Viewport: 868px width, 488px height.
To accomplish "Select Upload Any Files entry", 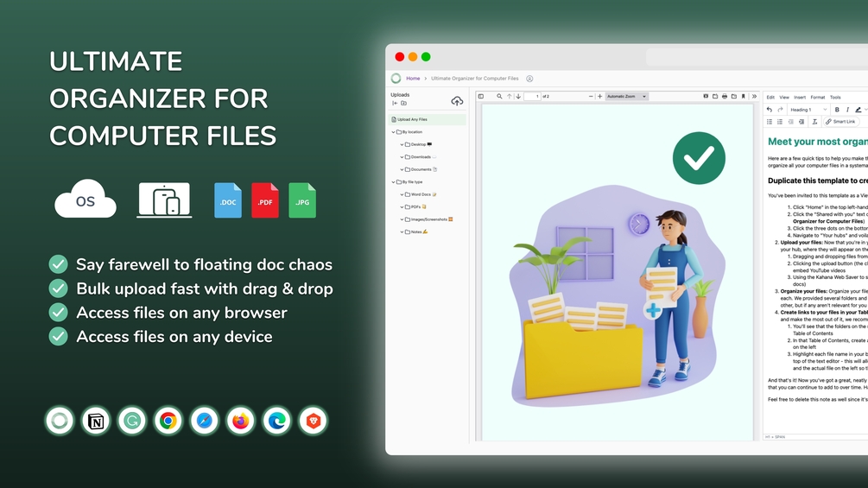I will click(x=427, y=119).
